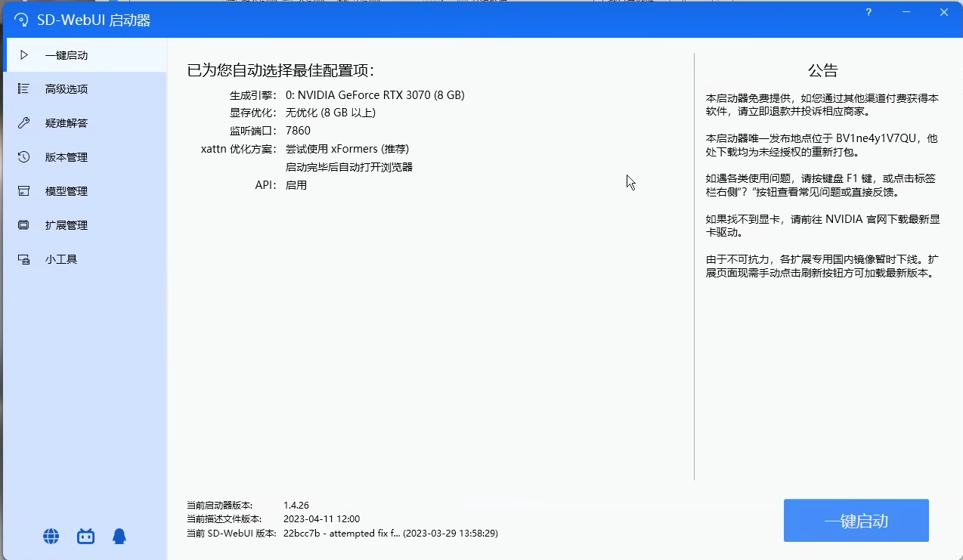
Task: Click the window title "SD-WebUI 启动器"
Action: click(94, 20)
